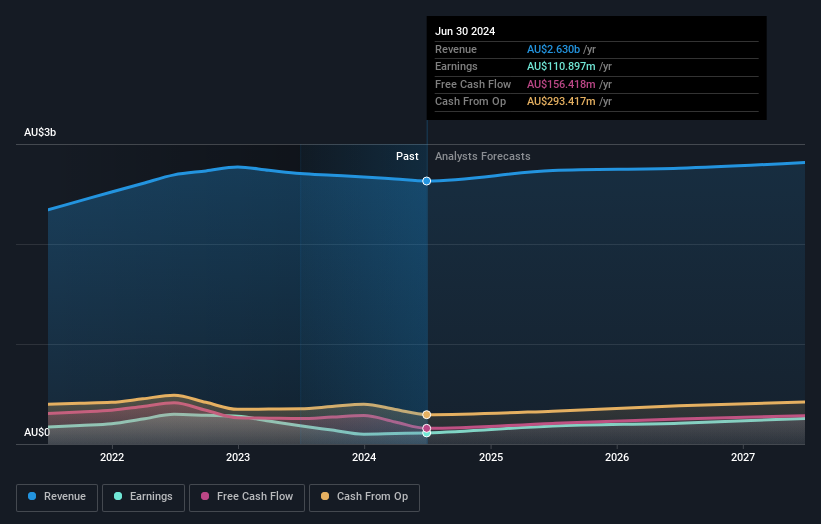
Task: Click the 2023 x-axis label
Action: [238, 458]
